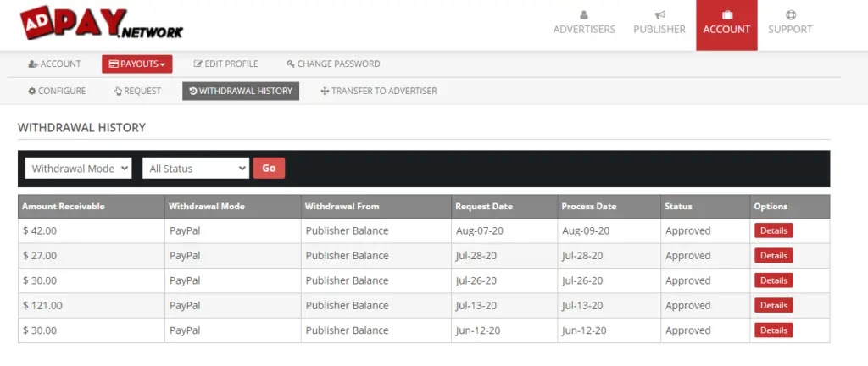Open the All Status filter dropdown
The image size is (868, 366).
click(195, 168)
